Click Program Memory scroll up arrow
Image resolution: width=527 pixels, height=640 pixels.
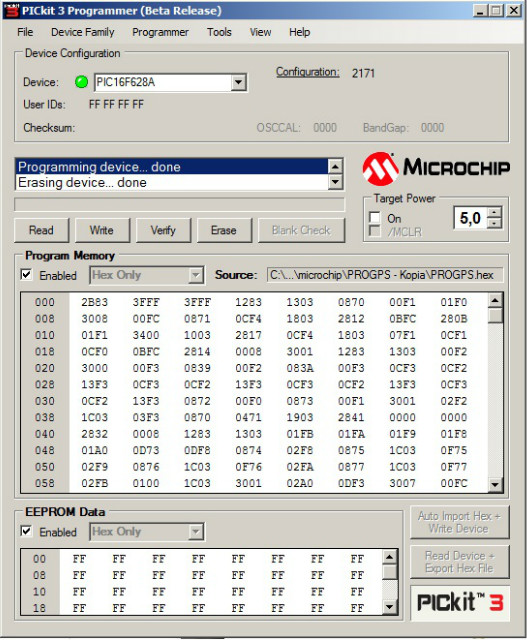click(495, 301)
